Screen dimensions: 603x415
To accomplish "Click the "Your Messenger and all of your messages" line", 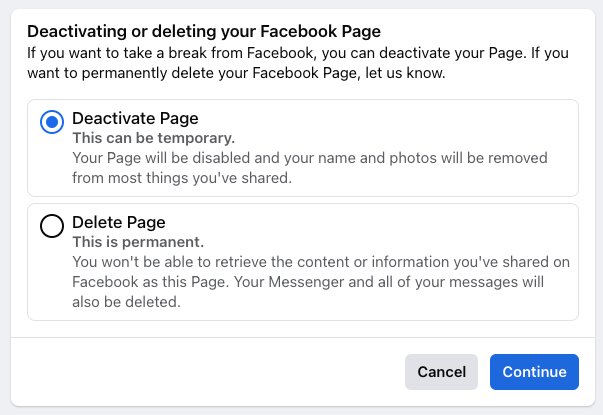I will [x=400, y=282].
